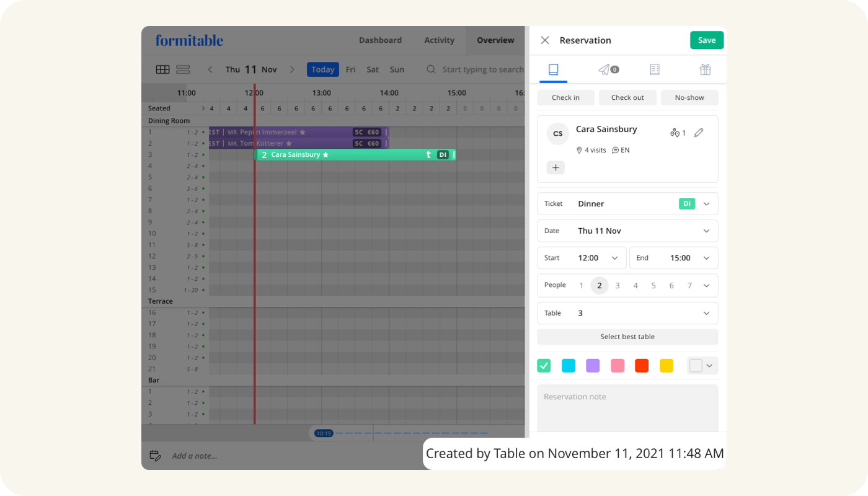Expand the Ticket Dinner dropdown
This screenshot has width=868, height=496.
point(706,203)
